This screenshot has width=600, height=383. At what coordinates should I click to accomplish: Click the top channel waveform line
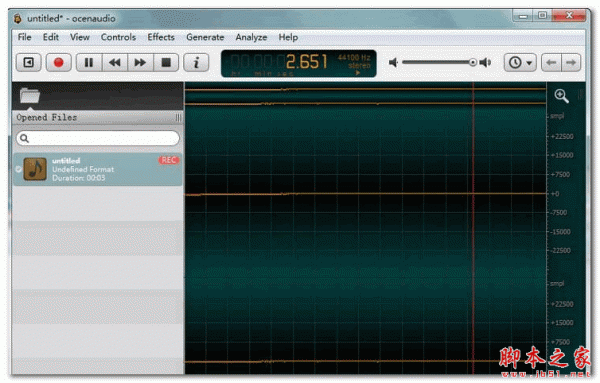(365, 194)
